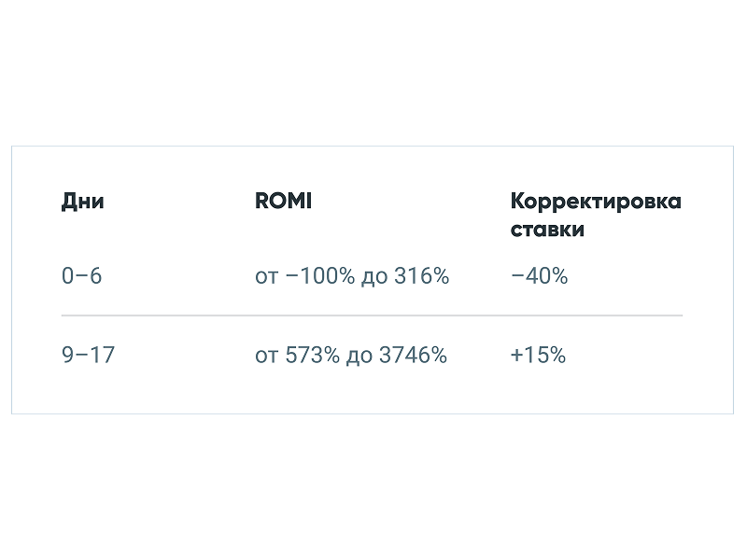Select the "9–17" days cell

pyautogui.click(x=88, y=356)
